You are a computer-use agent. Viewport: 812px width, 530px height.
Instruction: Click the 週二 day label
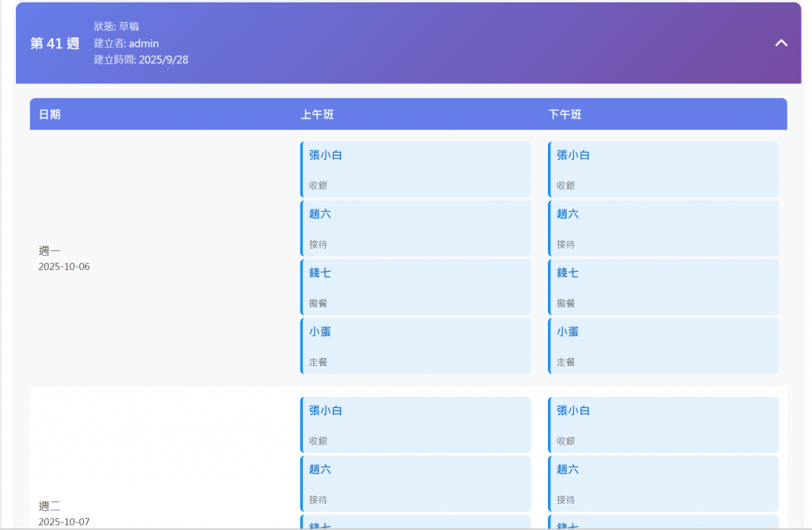point(49,505)
